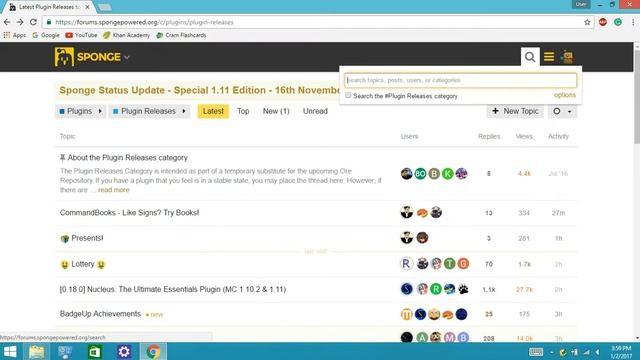This screenshot has height=360, width=640.
Task: Select the Latest tab
Action: coord(213,111)
